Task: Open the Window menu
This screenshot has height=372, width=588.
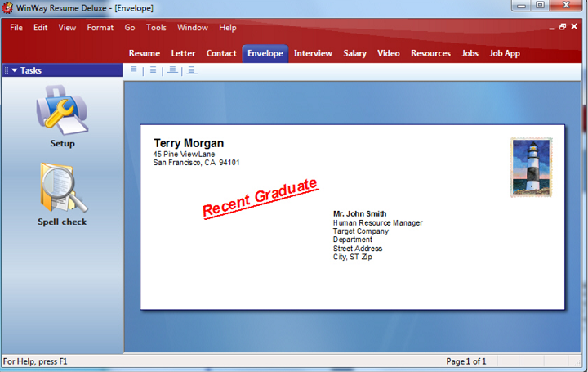Action: [193, 28]
